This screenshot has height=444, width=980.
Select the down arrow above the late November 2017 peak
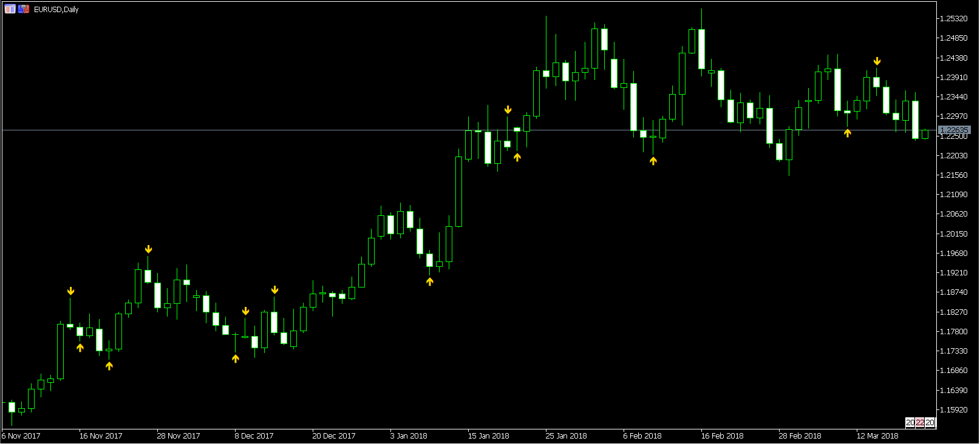point(148,249)
